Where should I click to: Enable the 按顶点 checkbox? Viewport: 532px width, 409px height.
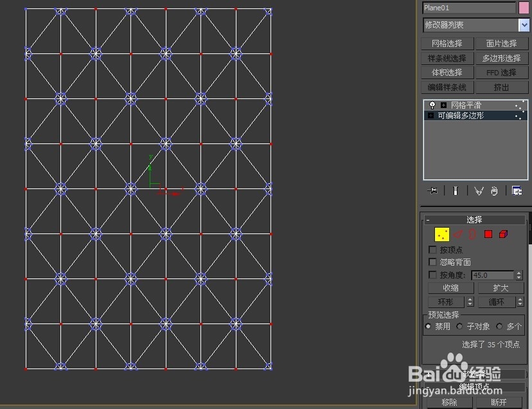432,250
